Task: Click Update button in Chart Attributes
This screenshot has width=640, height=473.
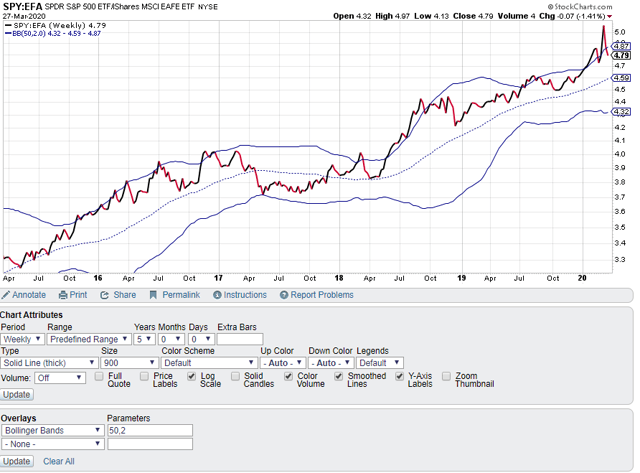Action: pos(17,395)
